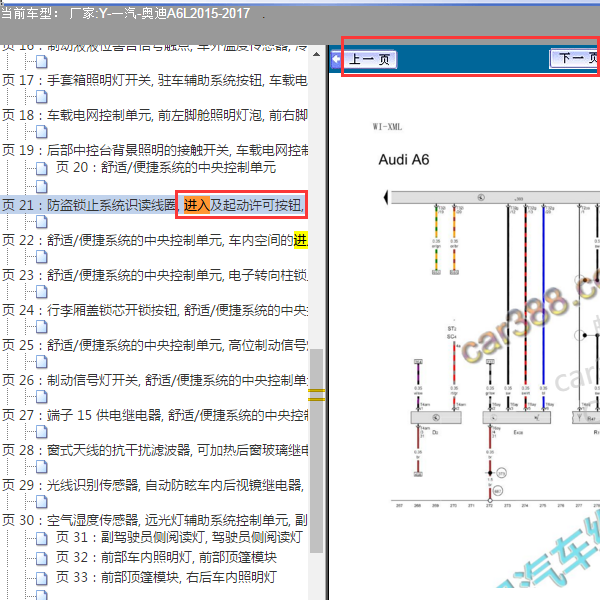Select 页 20 舒适/便捷系统的中央控制单元

point(166,167)
